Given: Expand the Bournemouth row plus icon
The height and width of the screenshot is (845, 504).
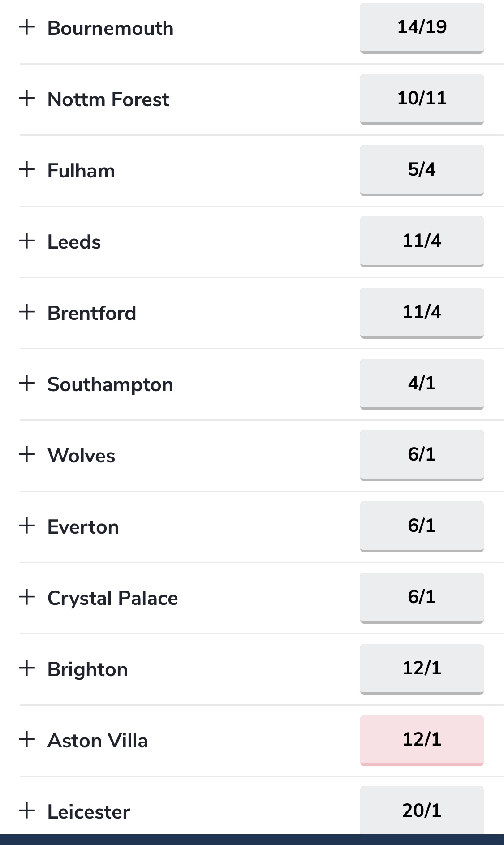Looking at the screenshot, I should pos(27,27).
